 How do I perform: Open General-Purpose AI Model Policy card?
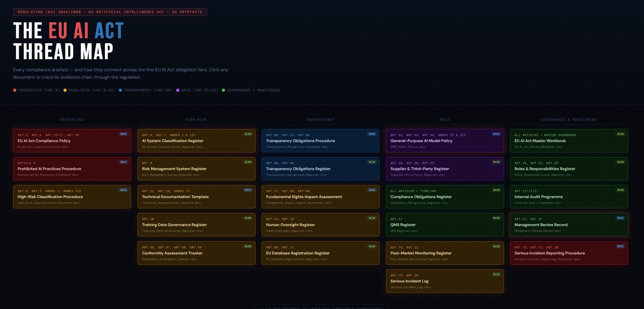[445, 141]
